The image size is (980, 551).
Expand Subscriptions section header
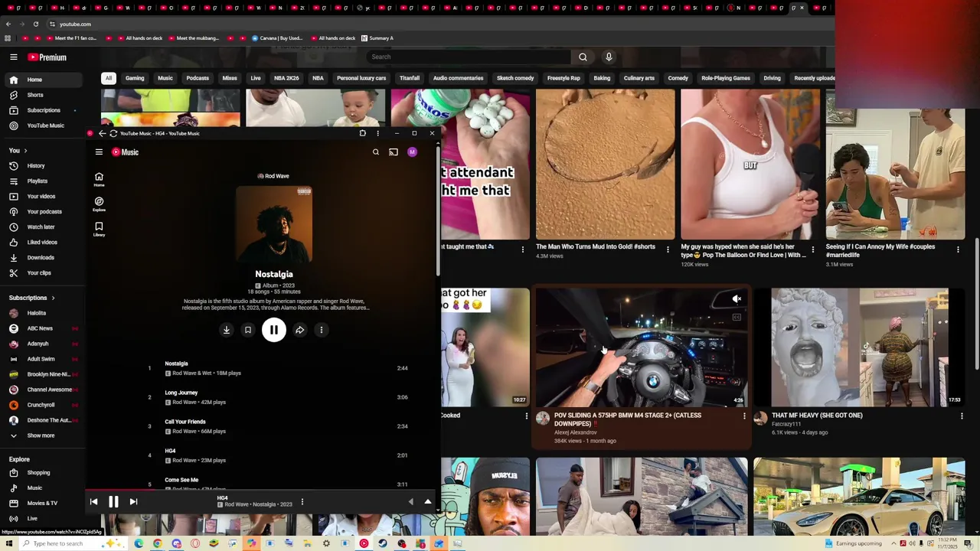tap(32, 298)
